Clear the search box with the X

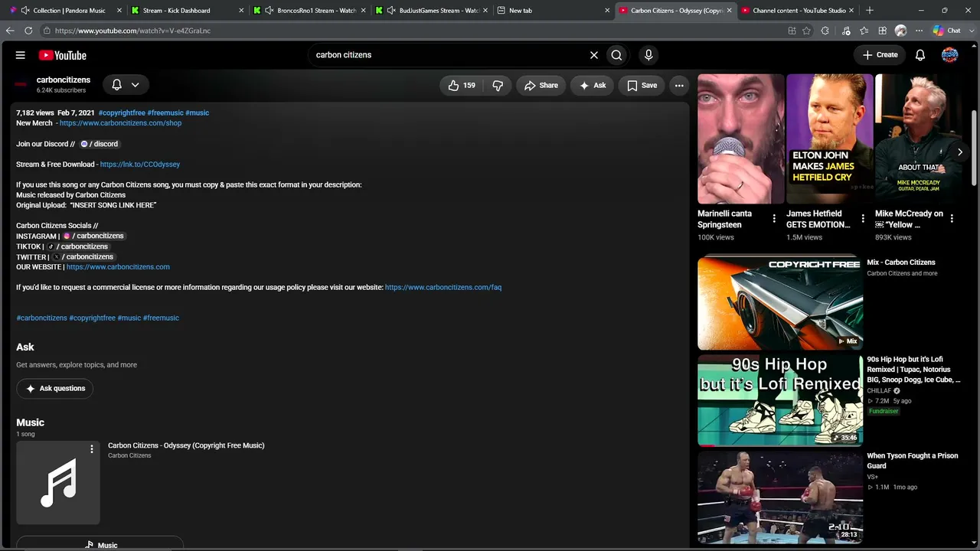[593, 55]
